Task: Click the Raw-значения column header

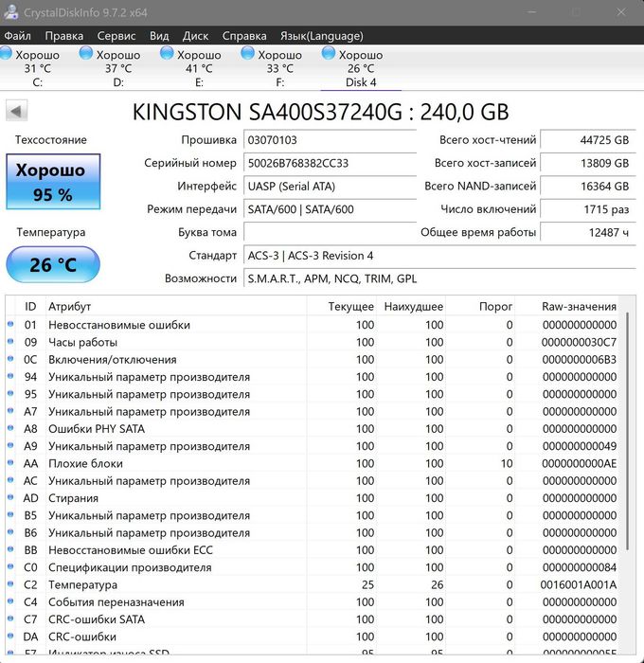Action: (566, 306)
